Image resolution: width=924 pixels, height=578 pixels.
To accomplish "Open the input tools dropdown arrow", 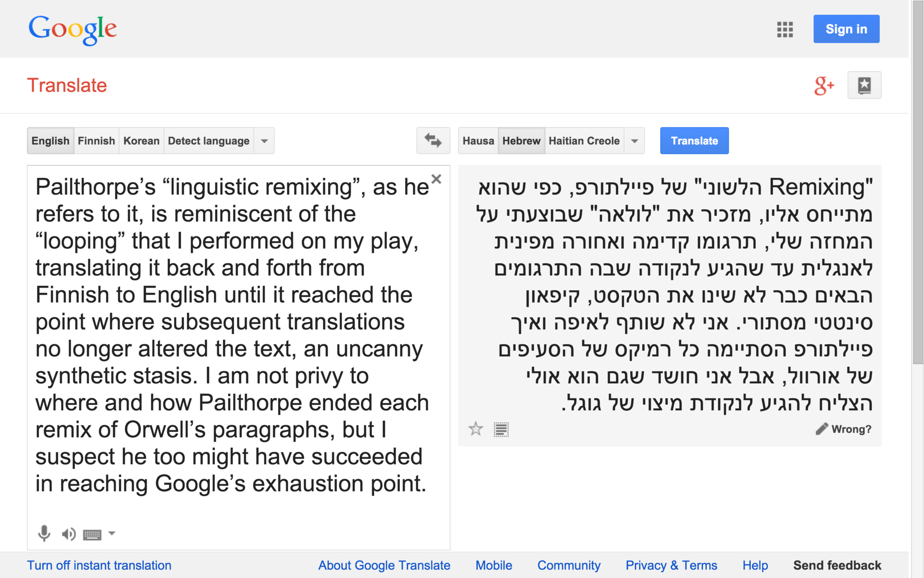I will pos(112,533).
